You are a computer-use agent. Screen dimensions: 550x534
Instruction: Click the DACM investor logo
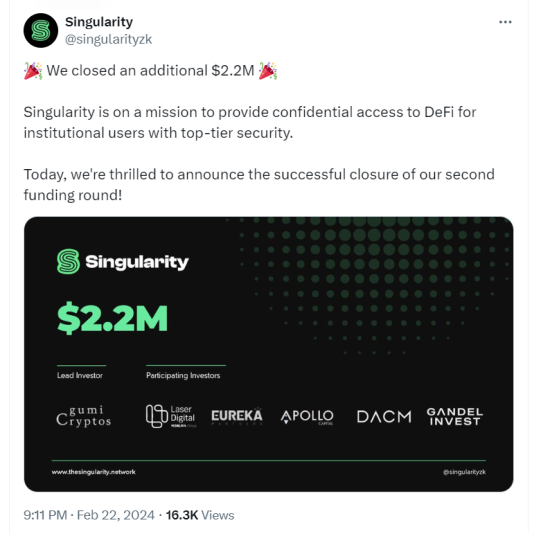[384, 417]
